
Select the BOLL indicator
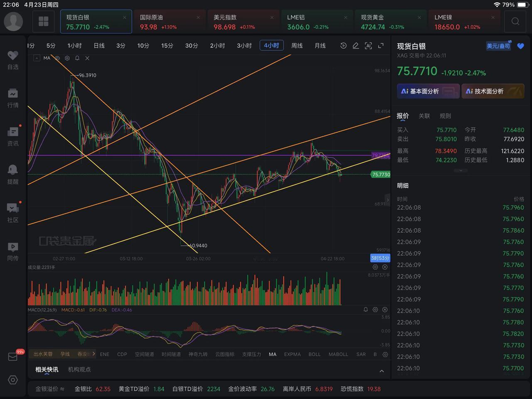(x=315, y=354)
